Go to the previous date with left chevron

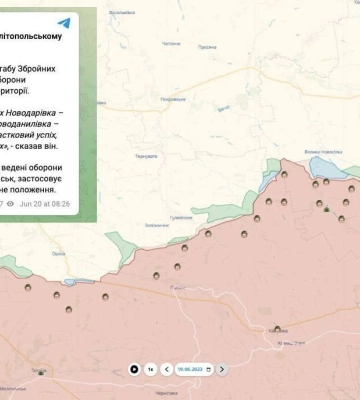point(167,369)
